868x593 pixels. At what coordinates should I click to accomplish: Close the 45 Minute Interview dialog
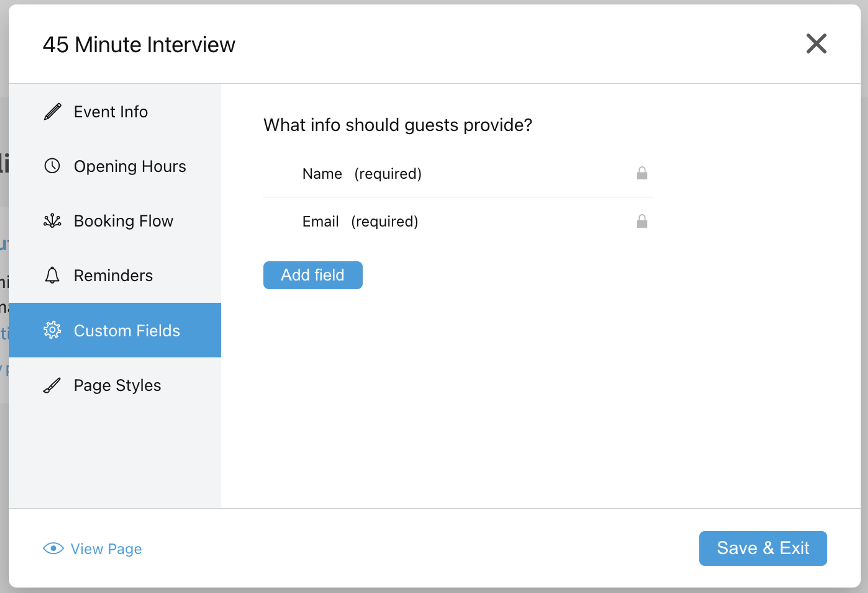(x=816, y=44)
